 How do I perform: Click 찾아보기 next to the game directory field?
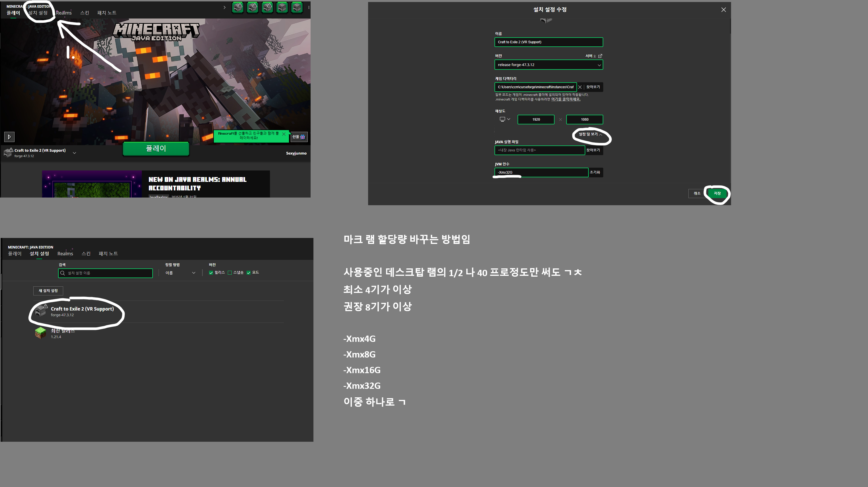(x=593, y=87)
